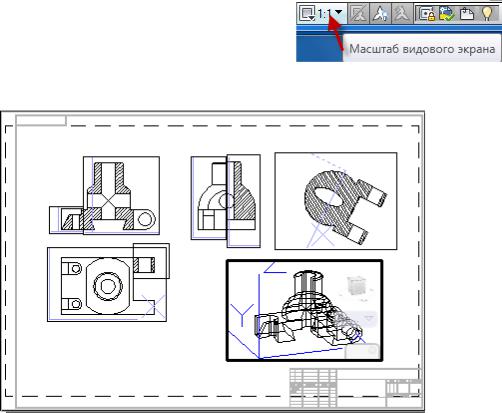Click the greyed annotation scale sync icon
Viewport: 502px width, 413px height.
coord(401,14)
